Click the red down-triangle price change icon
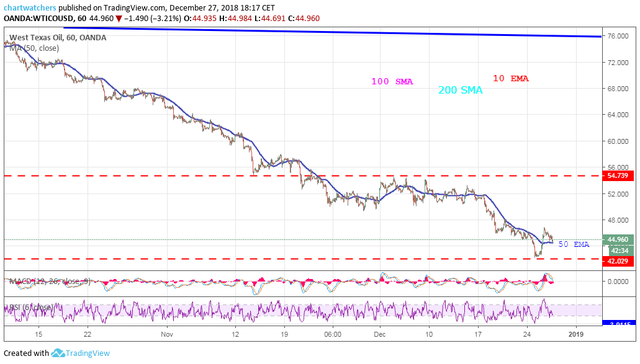The width and height of the screenshot is (640, 364). pyautogui.click(x=119, y=19)
